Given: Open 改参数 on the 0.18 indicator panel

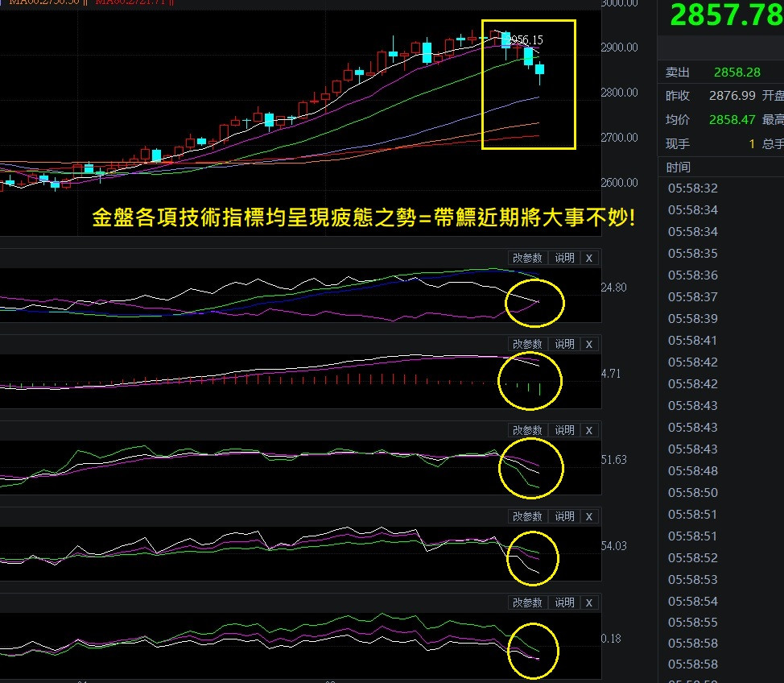Looking at the screenshot, I should [x=528, y=602].
